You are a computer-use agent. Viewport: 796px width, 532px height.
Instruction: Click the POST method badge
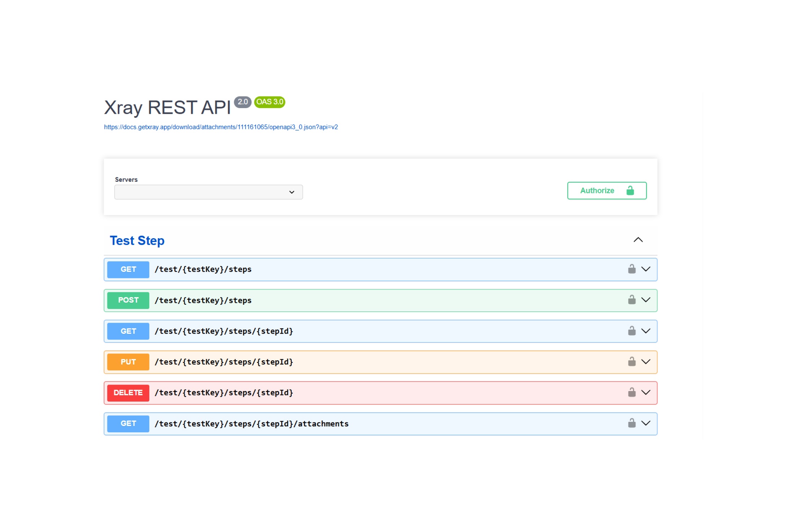tap(128, 300)
